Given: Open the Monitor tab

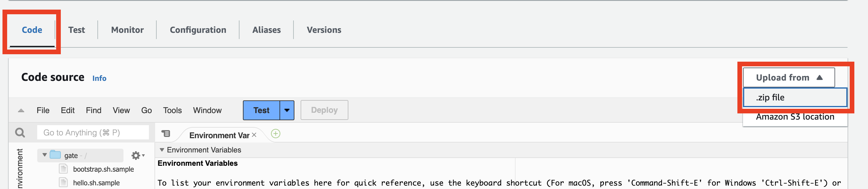Looking at the screenshot, I should pyautogui.click(x=128, y=30).
